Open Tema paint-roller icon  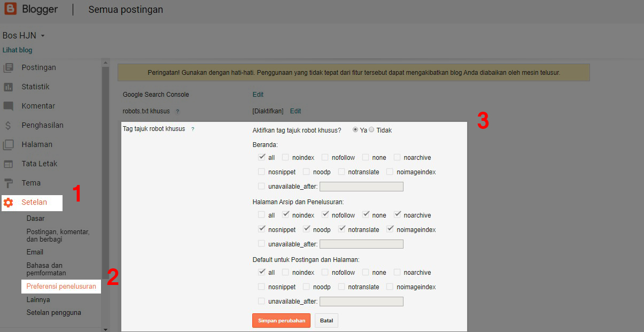(8, 183)
